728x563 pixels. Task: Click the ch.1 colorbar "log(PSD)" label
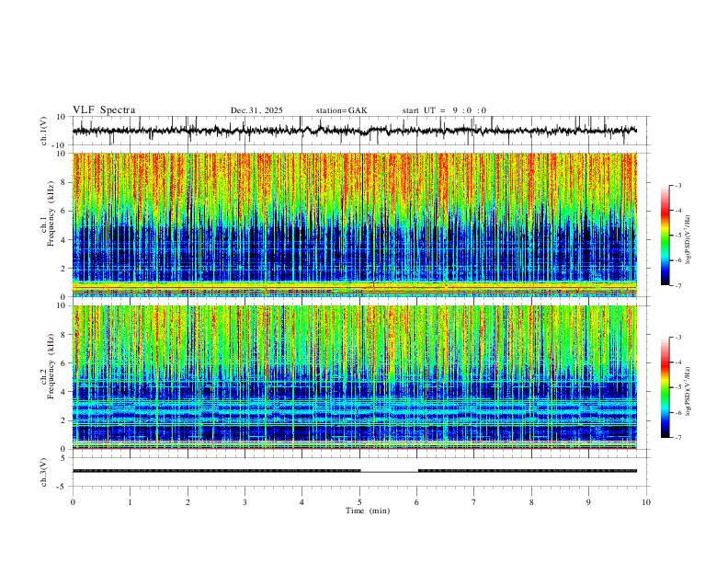(688, 240)
